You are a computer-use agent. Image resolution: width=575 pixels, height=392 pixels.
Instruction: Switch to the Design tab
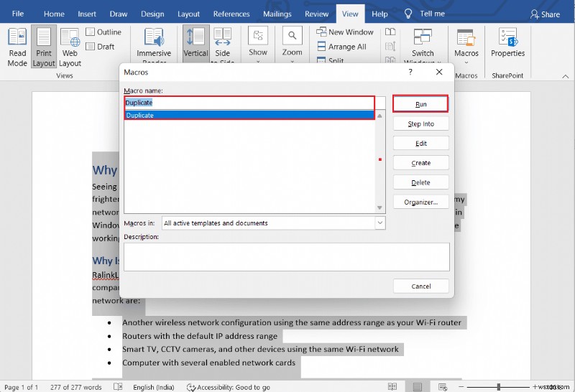[x=152, y=14]
